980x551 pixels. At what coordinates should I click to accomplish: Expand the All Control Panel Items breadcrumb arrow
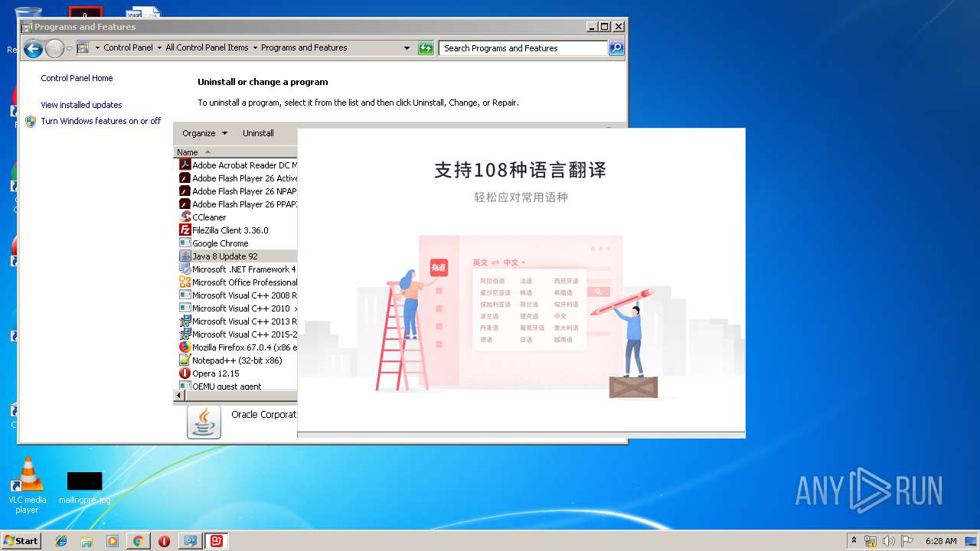(255, 47)
